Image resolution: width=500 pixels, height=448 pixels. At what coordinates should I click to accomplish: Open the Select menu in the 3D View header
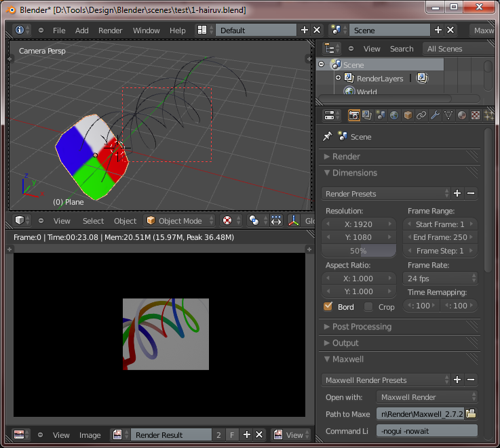(x=93, y=220)
